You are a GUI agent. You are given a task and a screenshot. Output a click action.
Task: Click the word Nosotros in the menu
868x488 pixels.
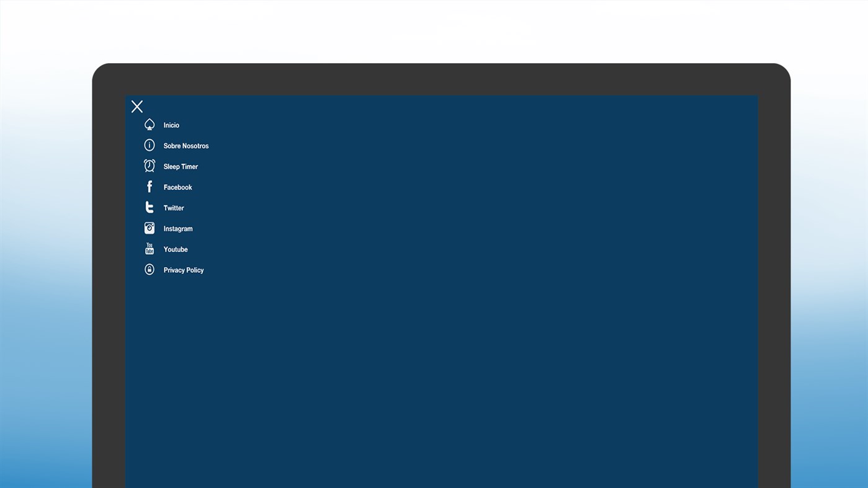[x=195, y=146]
